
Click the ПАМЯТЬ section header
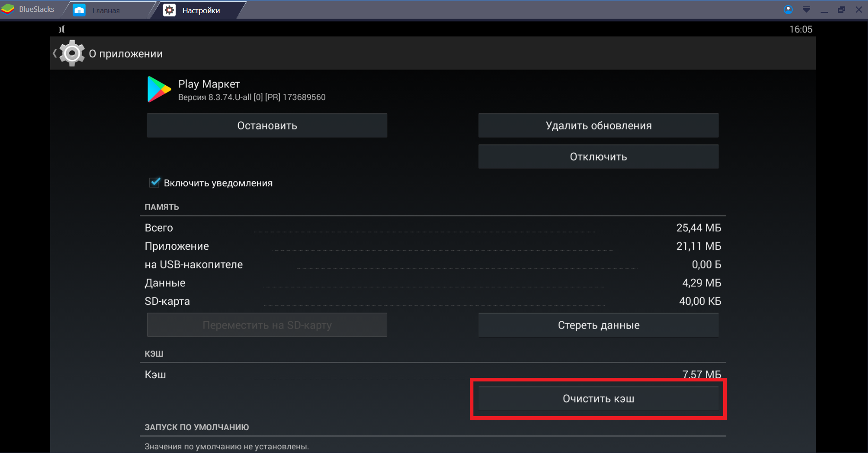(x=162, y=207)
